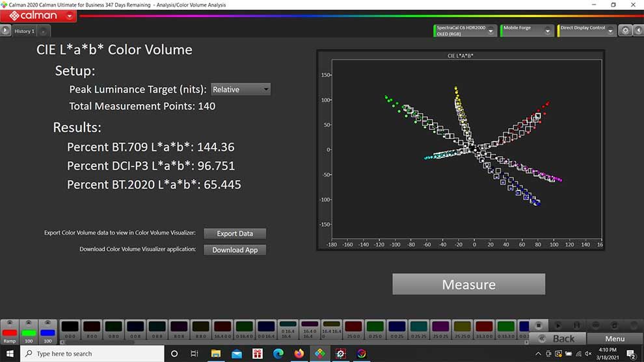The width and height of the screenshot is (644, 362).
Task: Select the 0 8 0 dark green patch
Action: (x=113, y=330)
